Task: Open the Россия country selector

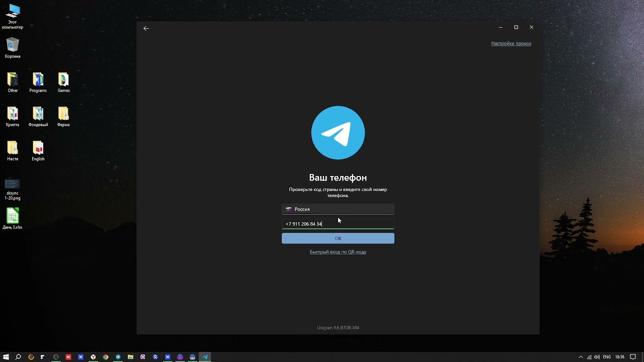Action: (x=338, y=209)
